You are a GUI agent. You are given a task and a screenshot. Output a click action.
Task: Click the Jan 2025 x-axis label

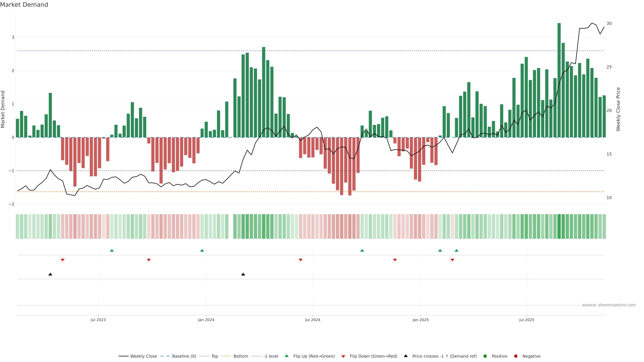420,320
